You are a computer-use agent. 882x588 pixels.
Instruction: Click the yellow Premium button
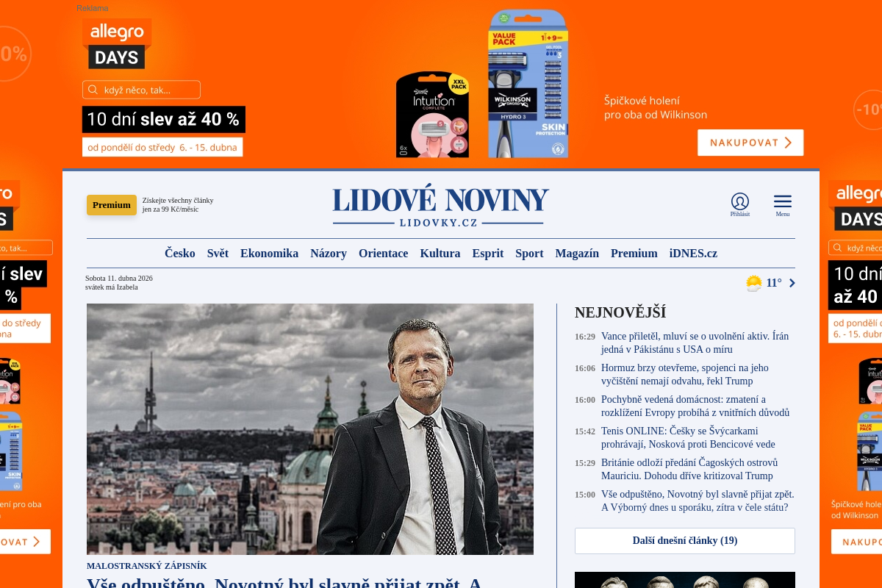[x=112, y=205]
